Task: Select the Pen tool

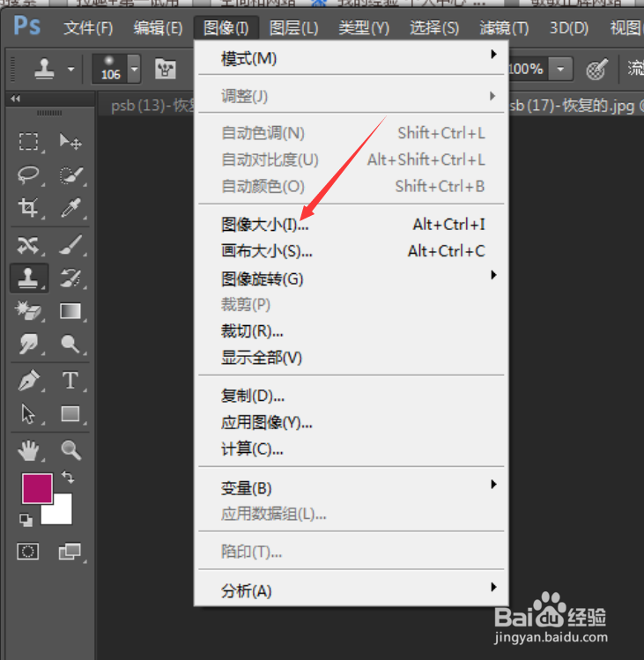Action: click(x=28, y=380)
